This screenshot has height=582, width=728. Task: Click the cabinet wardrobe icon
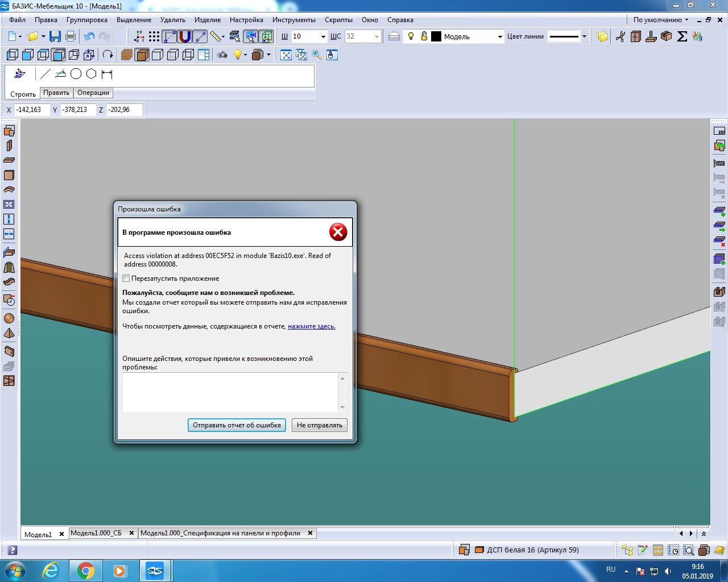pyautogui.click(x=636, y=36)
